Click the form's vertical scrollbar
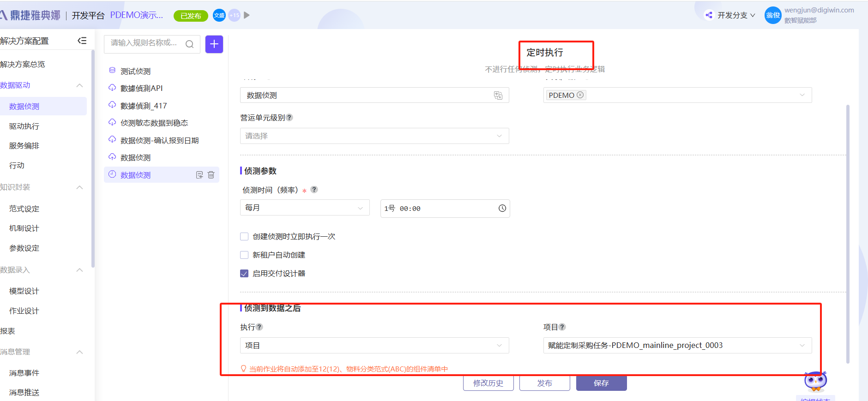 (x=848, y=234)
